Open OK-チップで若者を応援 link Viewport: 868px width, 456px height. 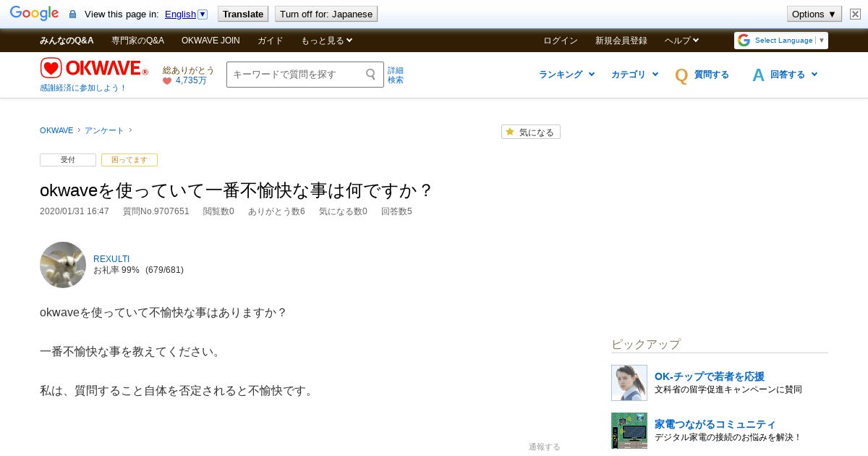coord(710,376)
